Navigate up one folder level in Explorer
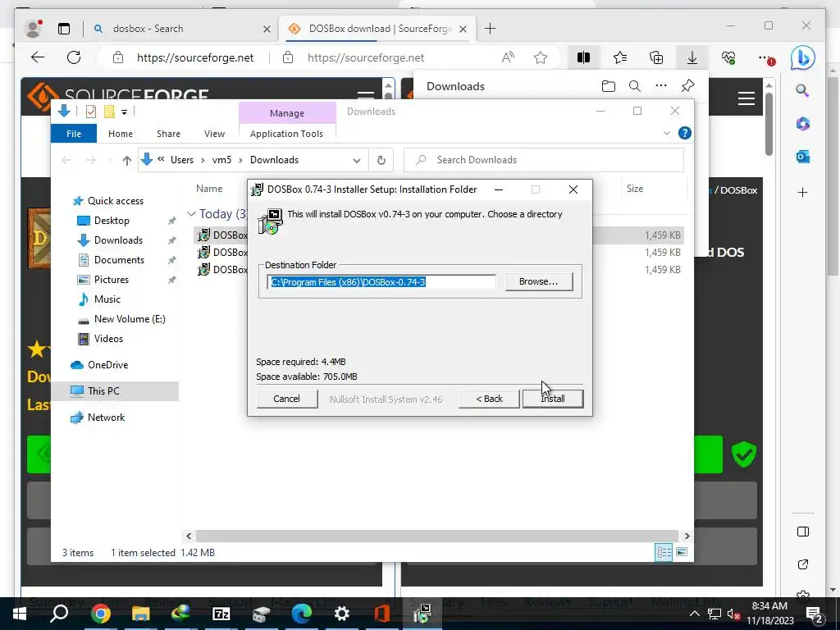This screenshot has height=630, width=840. point(127,160)
